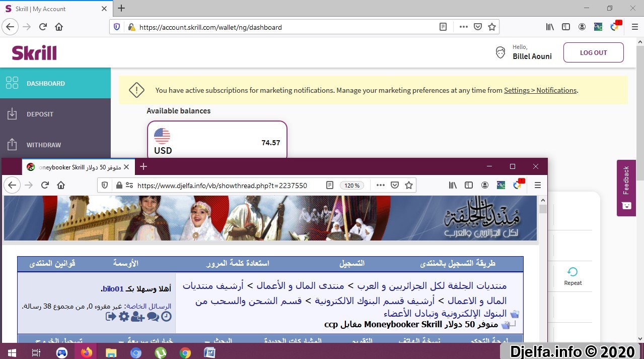Open a new tab in Skrill window
This screenshot has width=644, height=359.
click(121, 8)
